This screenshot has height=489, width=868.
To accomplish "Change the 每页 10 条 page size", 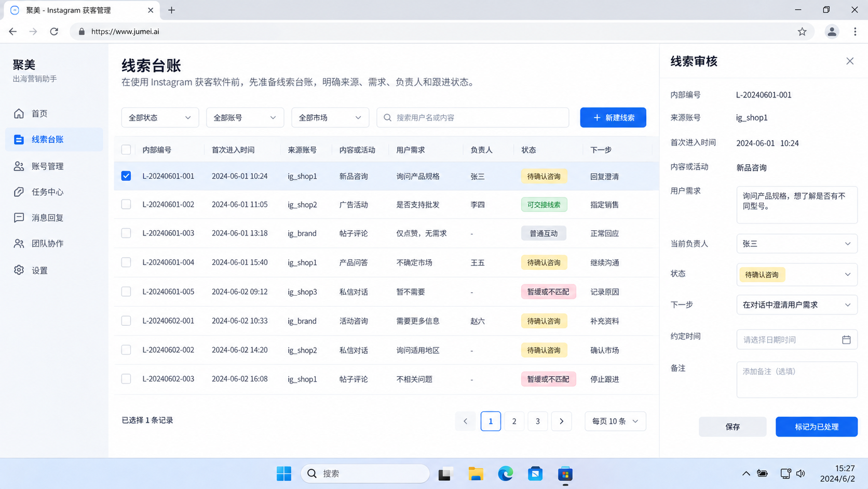I will click(x=615, y=421).
